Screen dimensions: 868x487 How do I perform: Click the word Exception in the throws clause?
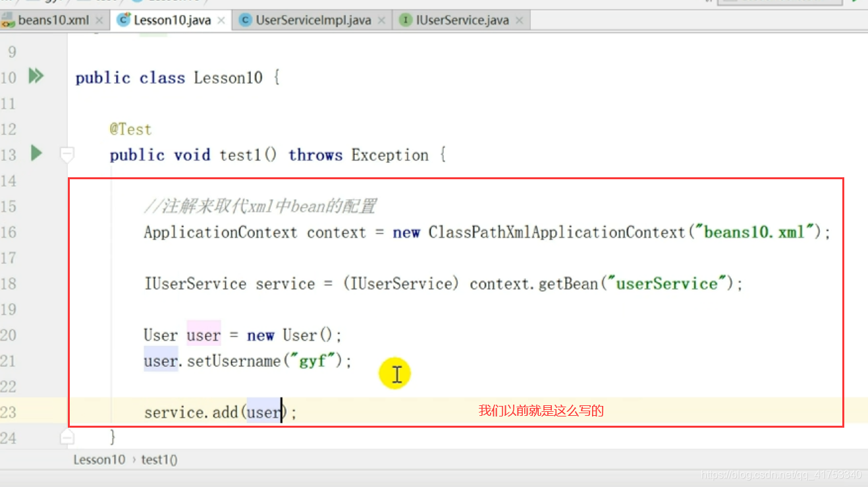390,155
